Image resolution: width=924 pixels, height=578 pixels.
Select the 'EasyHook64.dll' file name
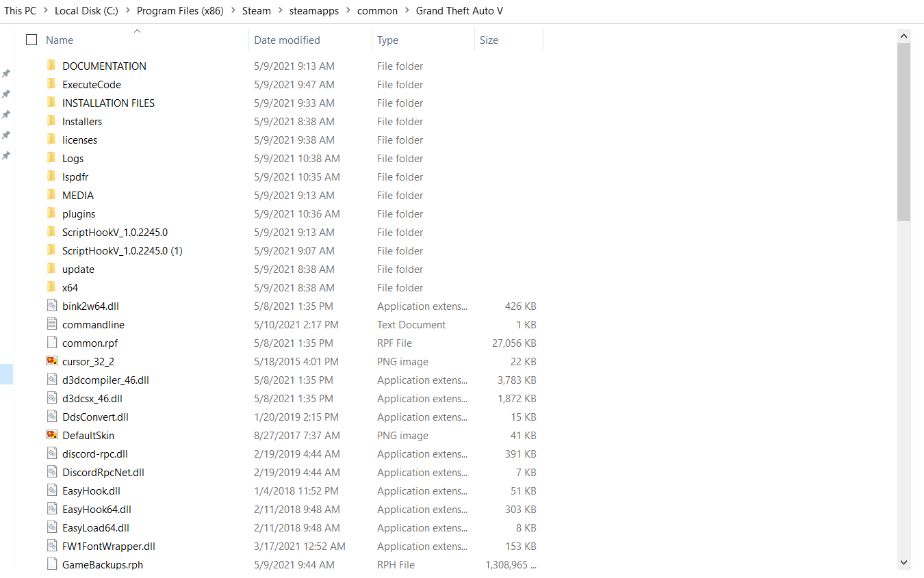click(x=97, y=509)
